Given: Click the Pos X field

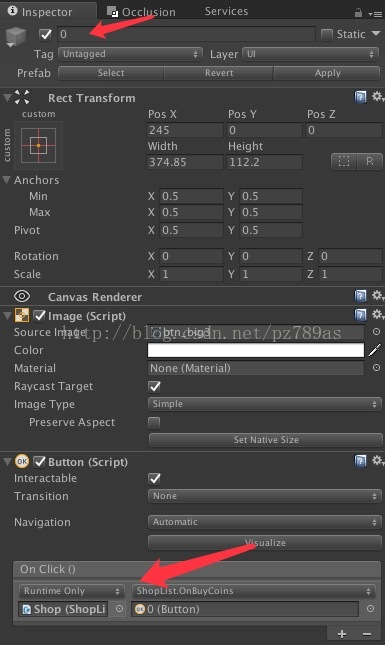Looking at the screenshot, I should tap(185, 130).
